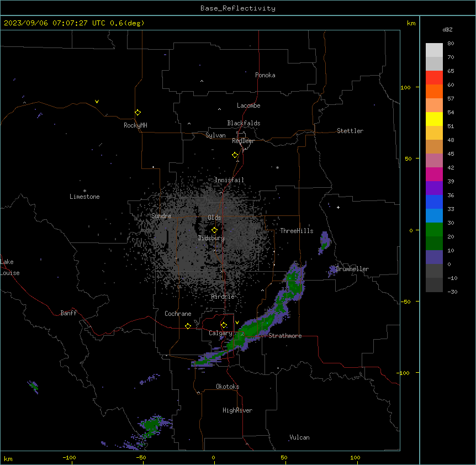Select the 80 value on the dBZ legend
Image resolution: width=476 pixels, height=465 pixels.
pos(451,44)
